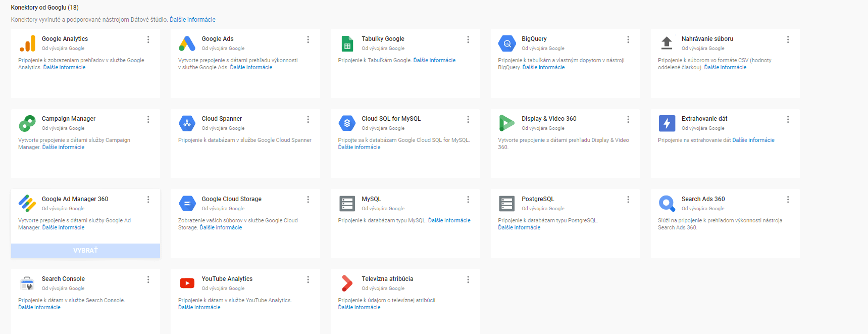Open Ďalšie informácie link in page header

[x=192, y=20]
